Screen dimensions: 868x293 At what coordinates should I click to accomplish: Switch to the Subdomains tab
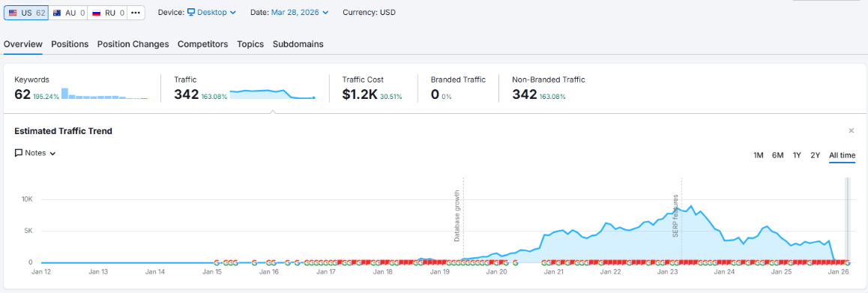click(x=298, y=44)
